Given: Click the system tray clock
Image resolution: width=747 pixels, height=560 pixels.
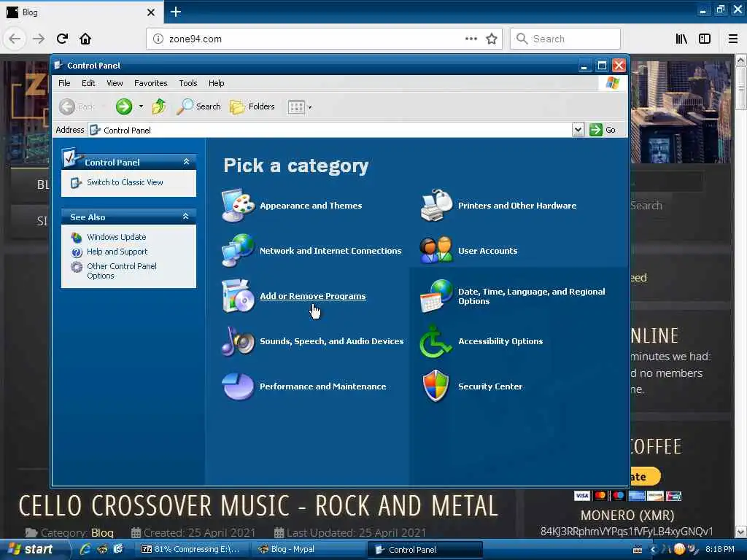Looking at the screenshot, I should coord(720,549).
